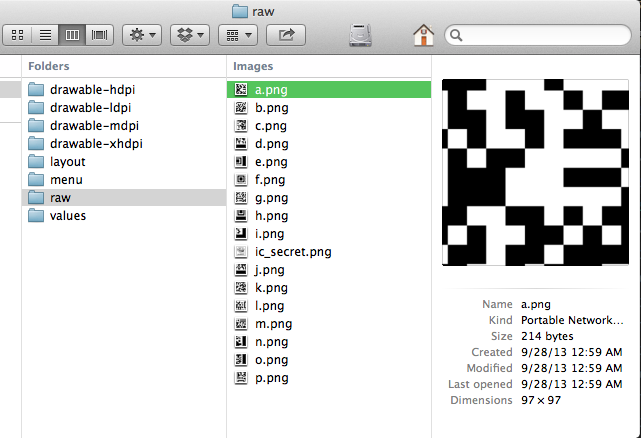The width and height of the screenshot is (641, 438).
Task: Select the menu folder icon
Action: pyautogui.click(x=37, y=180)
